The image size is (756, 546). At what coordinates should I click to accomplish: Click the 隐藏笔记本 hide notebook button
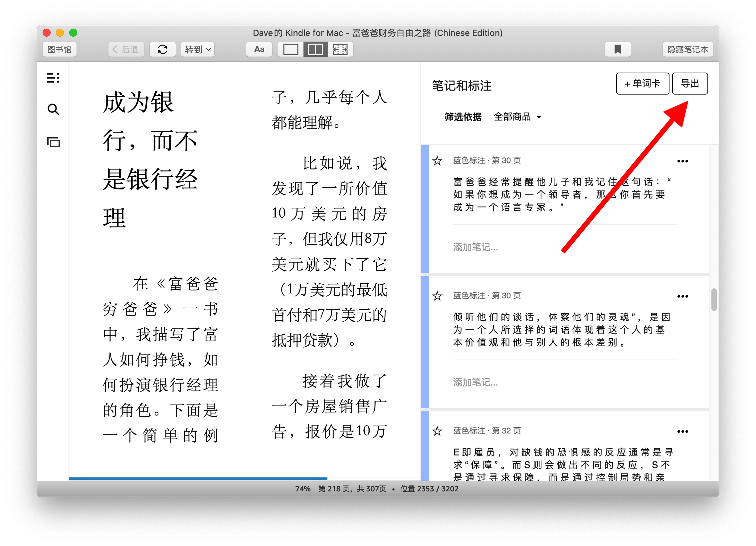688,49
